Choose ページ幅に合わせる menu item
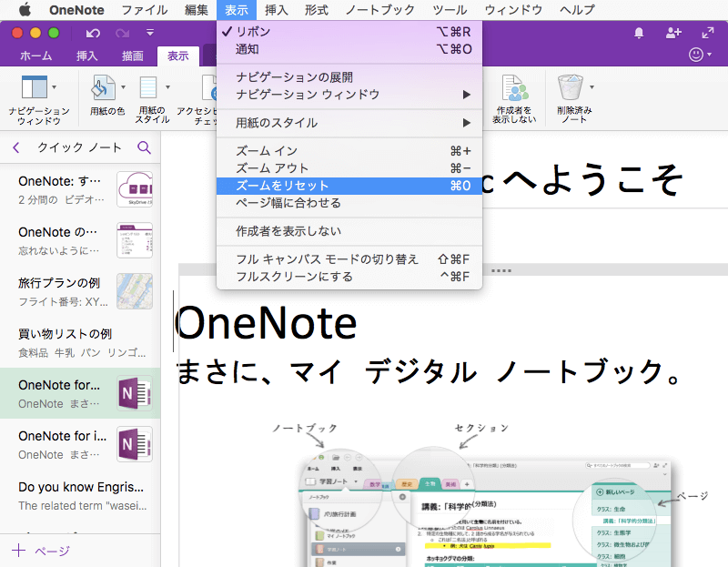 349,203
